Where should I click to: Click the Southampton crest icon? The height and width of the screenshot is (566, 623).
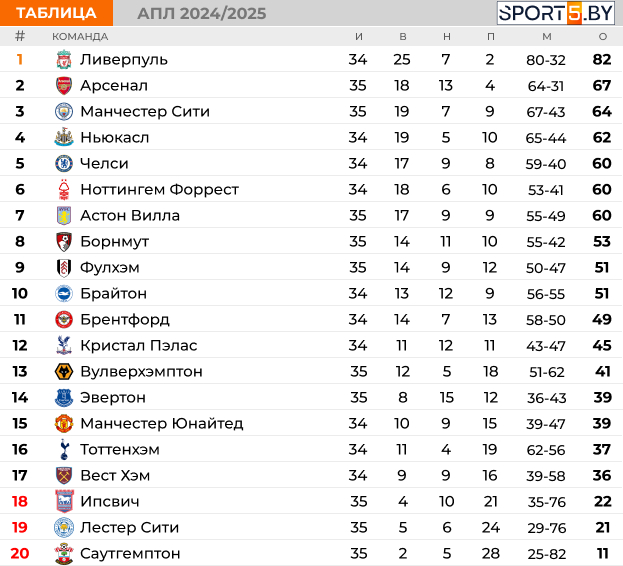coord(64,553)
